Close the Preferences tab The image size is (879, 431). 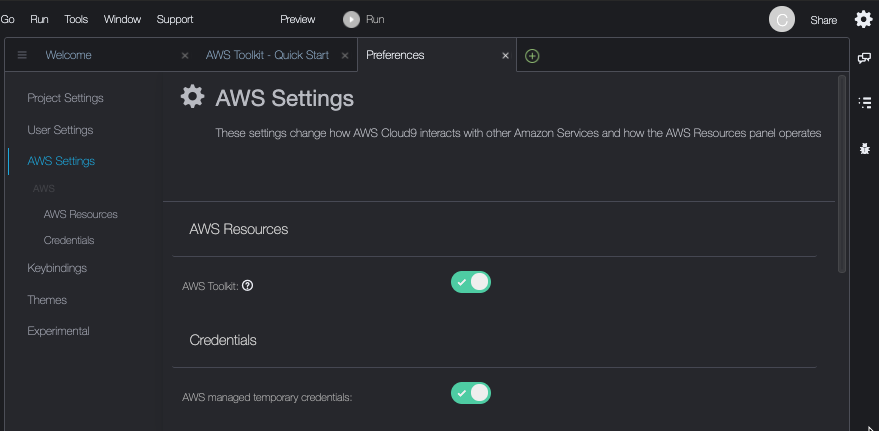pos(505,55)
